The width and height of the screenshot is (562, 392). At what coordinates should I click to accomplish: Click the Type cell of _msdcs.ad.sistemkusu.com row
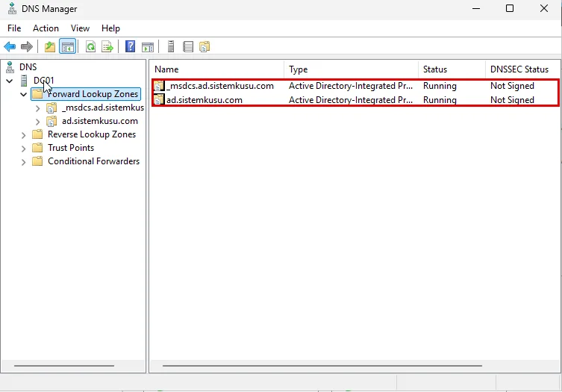(351, 86)
